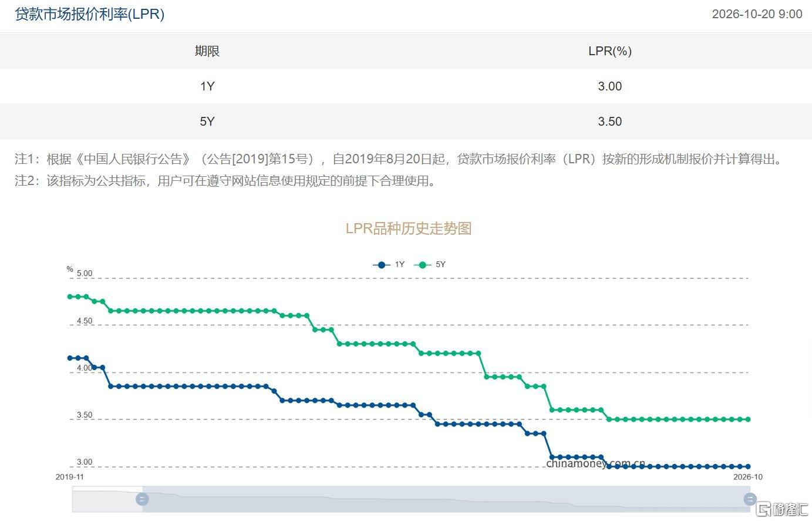Click the 4.50 y-axis label
The image size is (812, 521).
point(85,321)
